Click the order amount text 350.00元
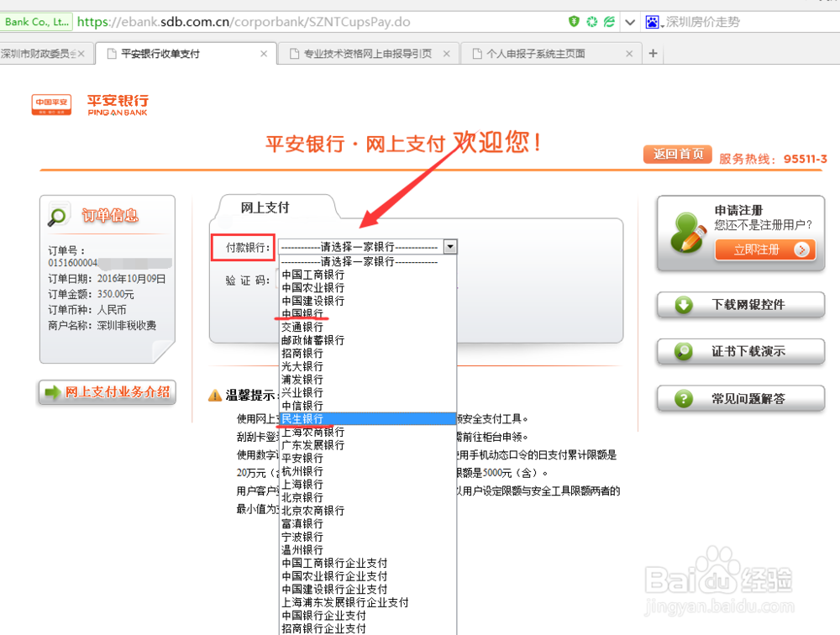The height and width of the screenshot is (635, 840). [116, 294]
